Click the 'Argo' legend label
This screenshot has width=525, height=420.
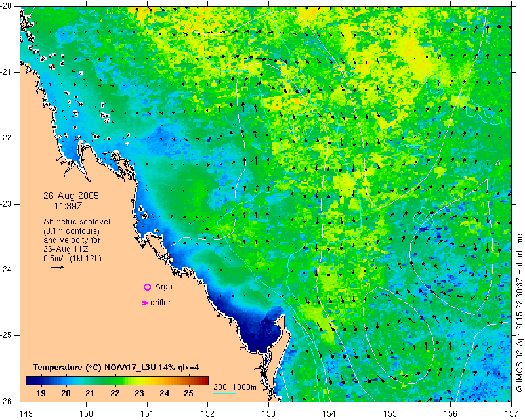(163, 287)
